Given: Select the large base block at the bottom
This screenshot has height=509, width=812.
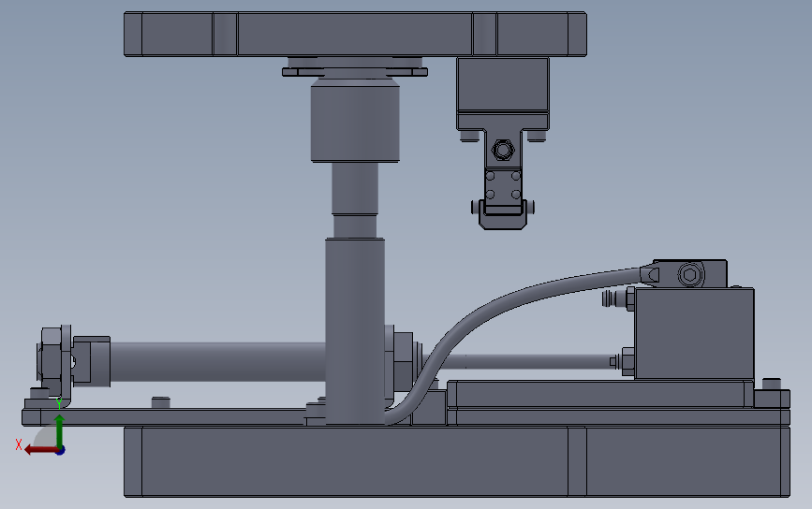Looking at the screenshot, I should [x=457, y=461].
